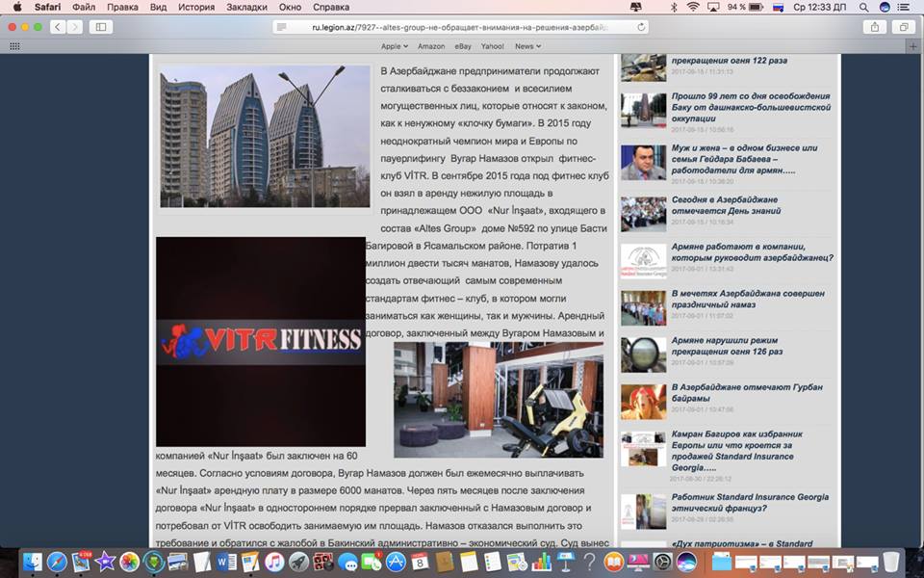Open the menu bar clock showing 12:33
The image size is (924, 578).
(820, 7)
